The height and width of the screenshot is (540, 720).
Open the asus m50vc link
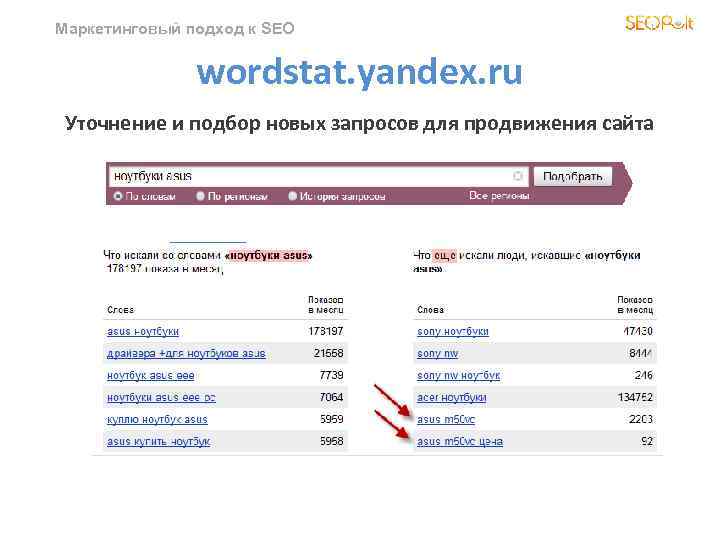click(x=446, y=420)
